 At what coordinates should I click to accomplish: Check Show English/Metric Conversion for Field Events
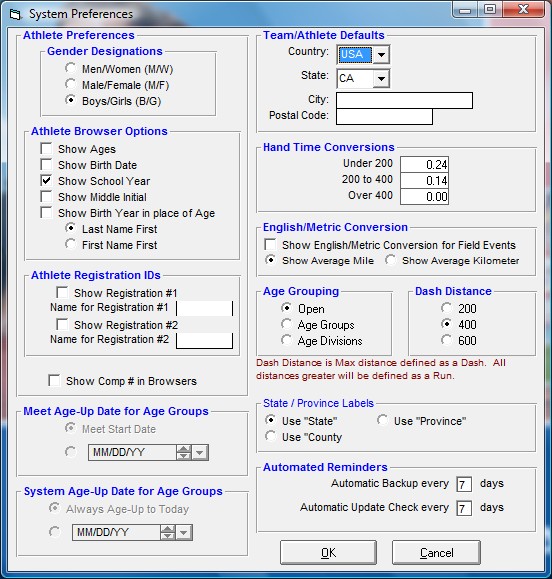[x=270, y=244]
